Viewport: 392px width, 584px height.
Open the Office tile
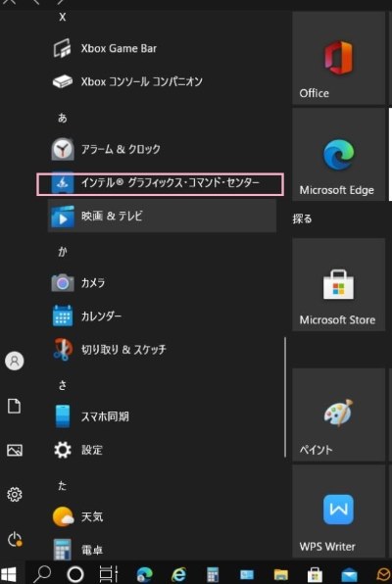[x=338, y=58]
